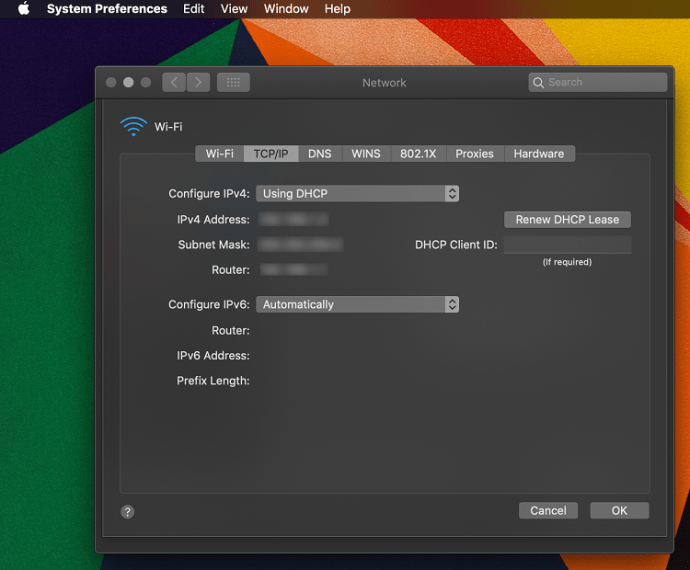Screen dimensions: 690x570
Task: Switch to the Wi-Fi tab
Action: (220, 154)
